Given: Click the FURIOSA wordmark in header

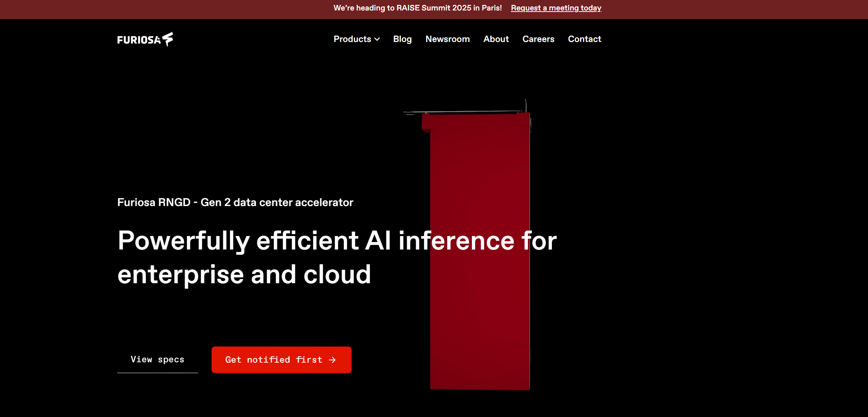Looking at the screenshot, I should click(139, 40).
